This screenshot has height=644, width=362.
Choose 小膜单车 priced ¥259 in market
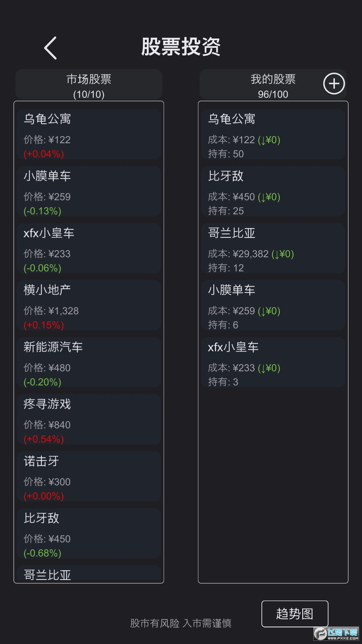point(89,191)
